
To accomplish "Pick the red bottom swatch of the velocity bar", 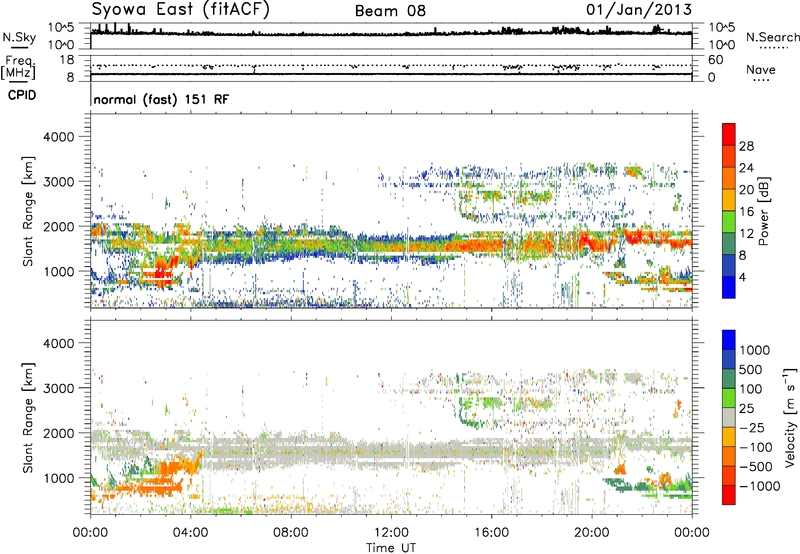I will 729,495.
